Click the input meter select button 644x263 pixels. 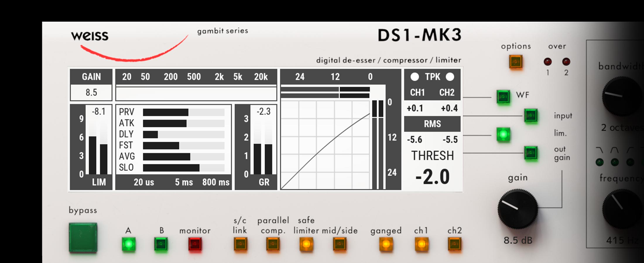click(531, 116)
